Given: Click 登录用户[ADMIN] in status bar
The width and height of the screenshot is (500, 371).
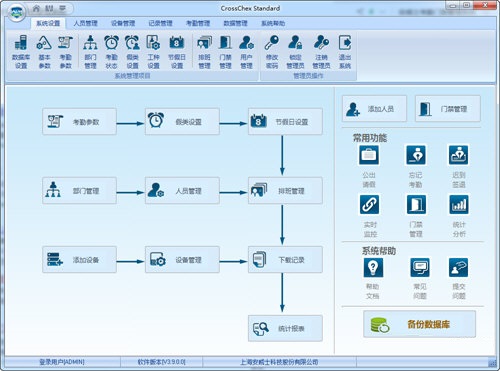Looking at the screenshot, I should [x=62, y=362].
